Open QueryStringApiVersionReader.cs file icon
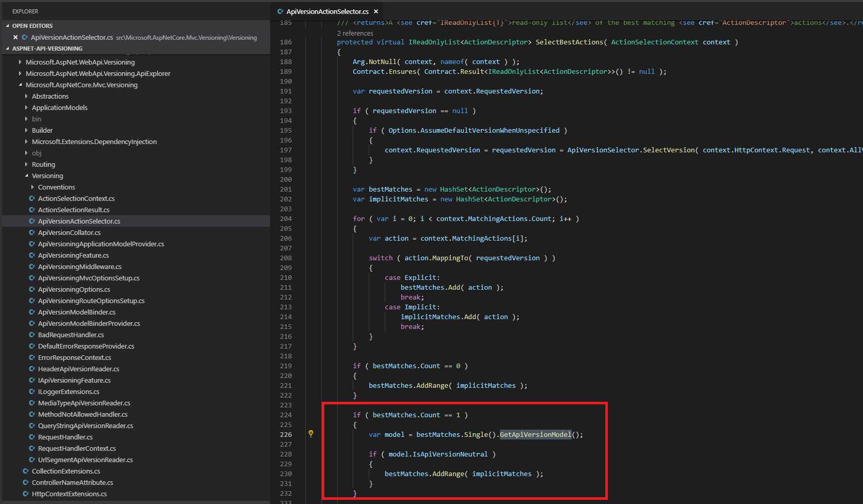 (x=32, y=426)
